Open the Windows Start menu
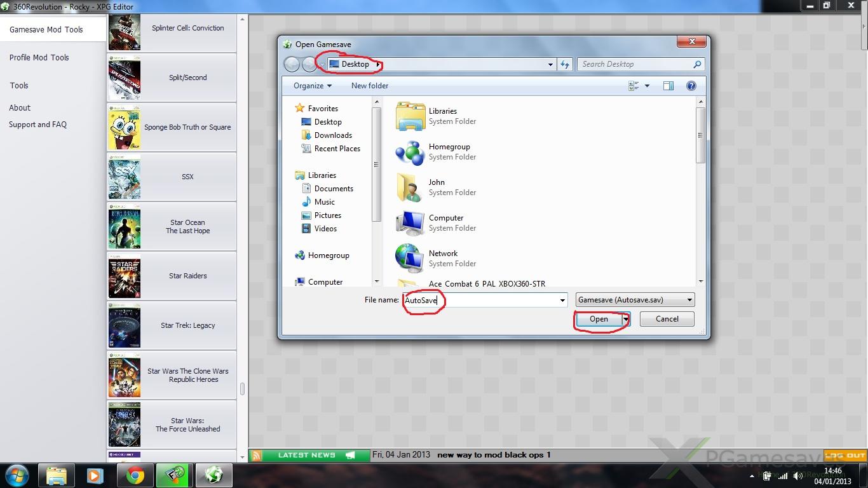The image size is (868, 488). coord(17,475)
